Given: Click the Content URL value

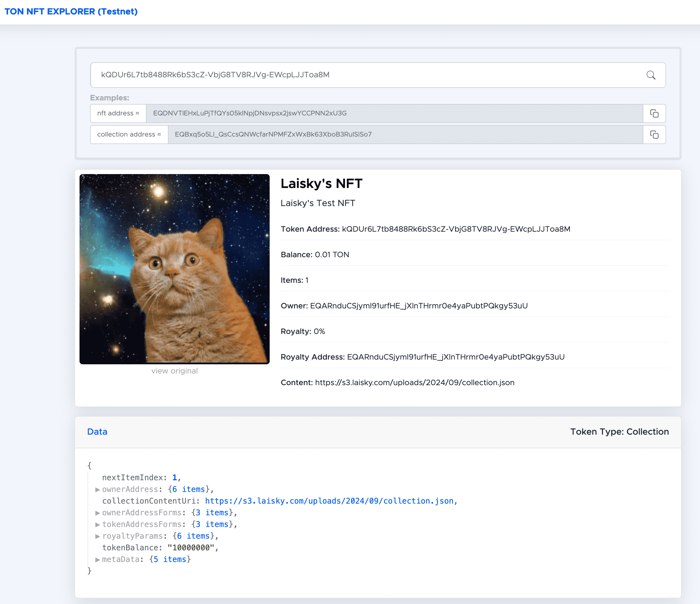Looking at the screenshot, I should [x=414, y=383].
